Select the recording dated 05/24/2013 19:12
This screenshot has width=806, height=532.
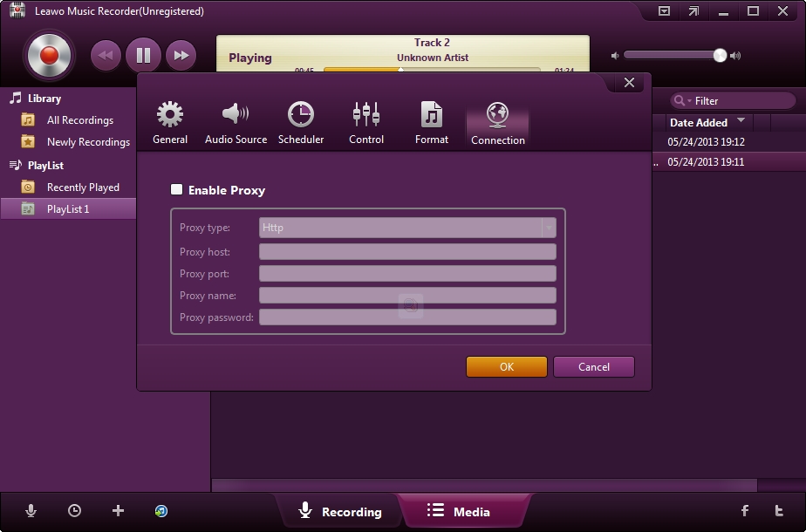coord(707,142)
